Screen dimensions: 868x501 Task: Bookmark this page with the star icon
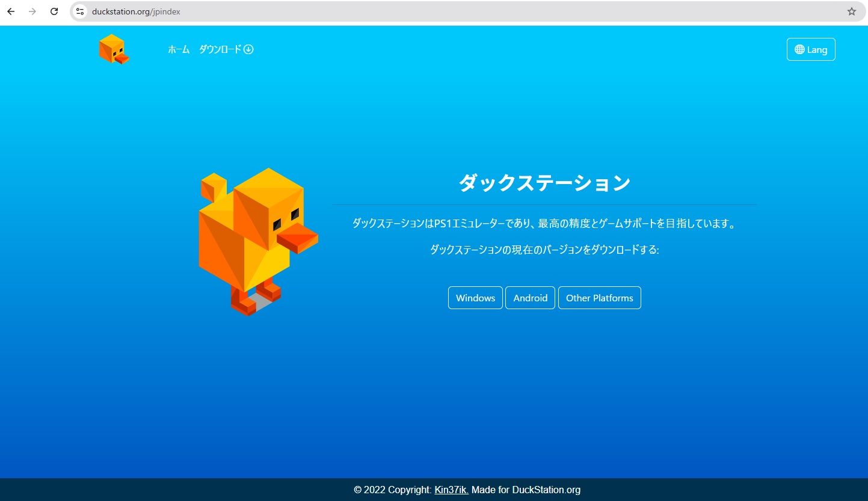852,11
